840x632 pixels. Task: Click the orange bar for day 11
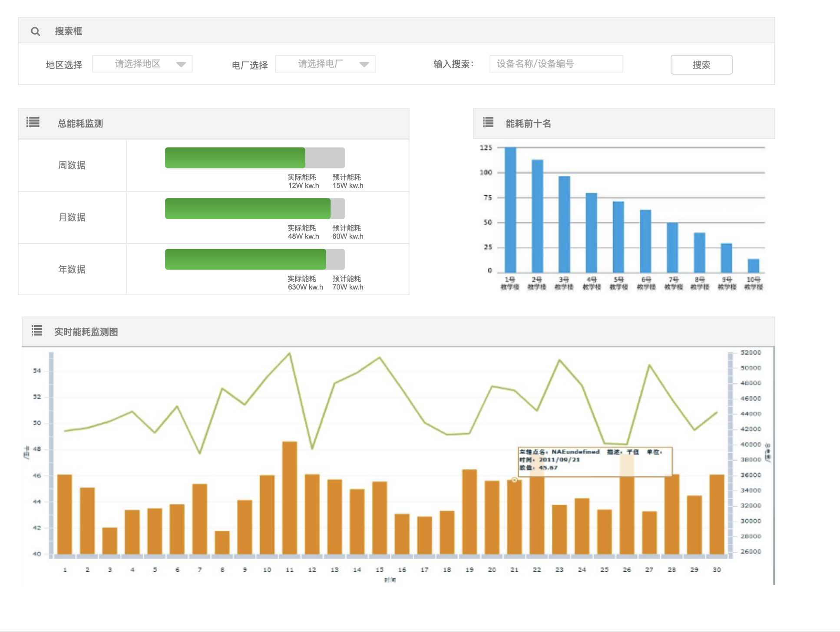coord(290,497)
